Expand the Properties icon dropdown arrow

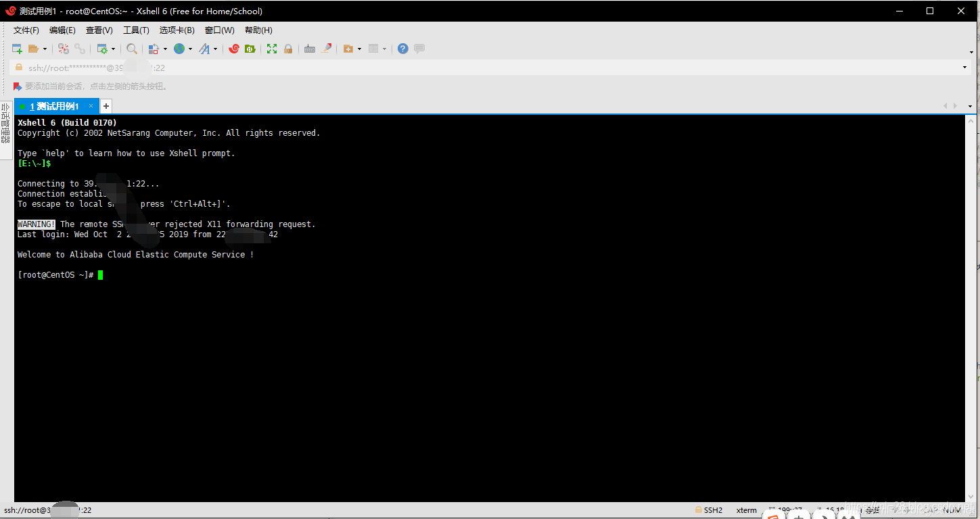pos(113,49)
